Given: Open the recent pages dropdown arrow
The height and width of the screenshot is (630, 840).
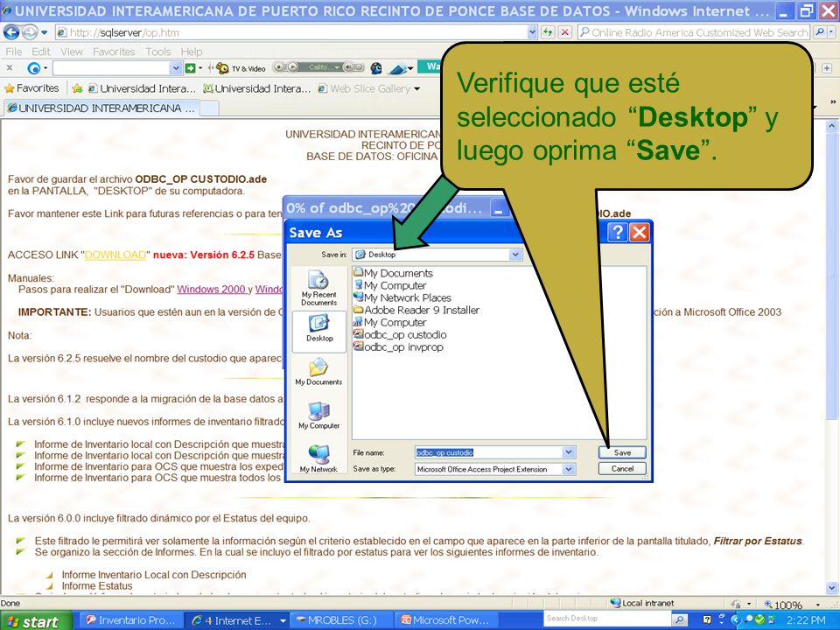Looking at the screenshot, I should coord(45,32).
